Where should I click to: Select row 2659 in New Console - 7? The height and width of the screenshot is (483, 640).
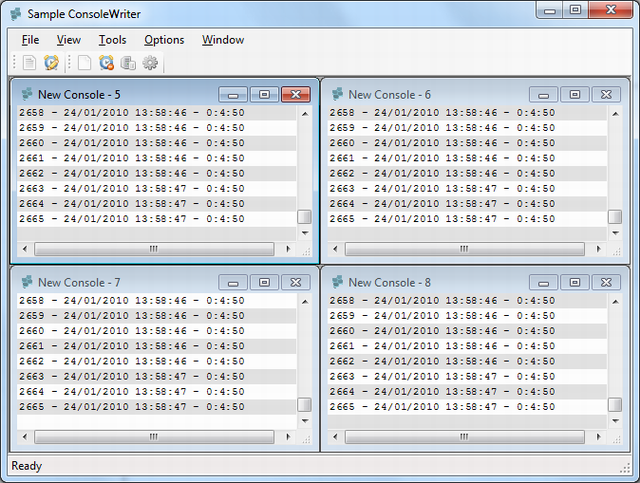tap(157, 316)
